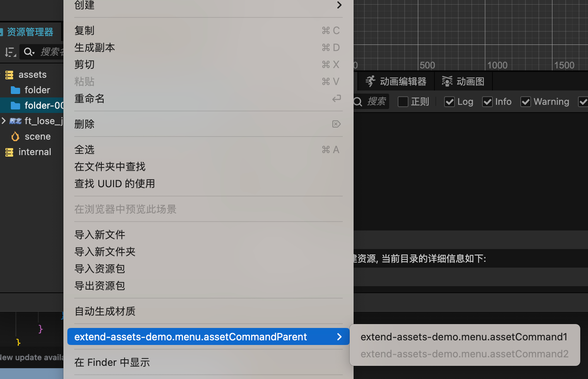The width and height of the screenshot is (588, 379).
Task: Click the ft_lose_j font asset icon
Action: (15, 121)
